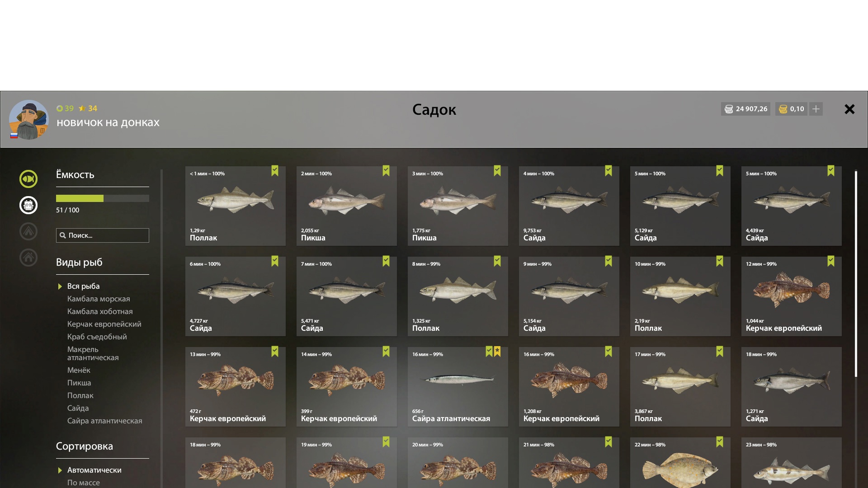Click the player avatar portrait
Viewport: 868px width, 488px height.
pyautogui.click(x=29, y=120)
